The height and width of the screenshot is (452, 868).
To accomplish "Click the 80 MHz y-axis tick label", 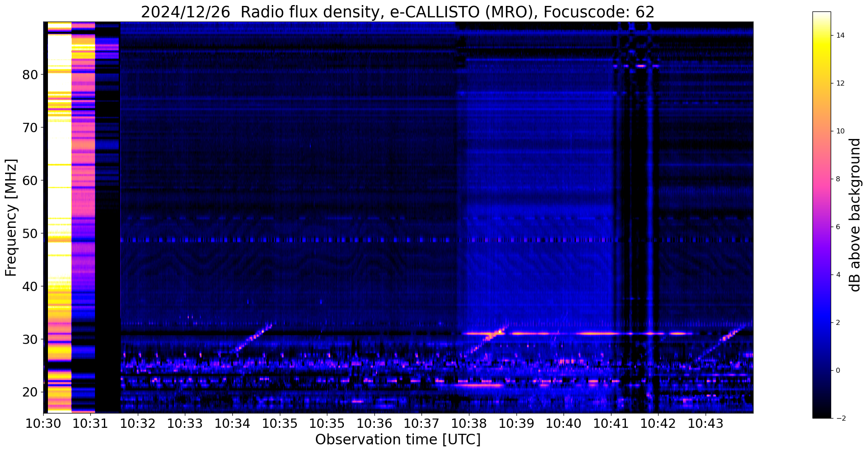I will coord(30,75).
